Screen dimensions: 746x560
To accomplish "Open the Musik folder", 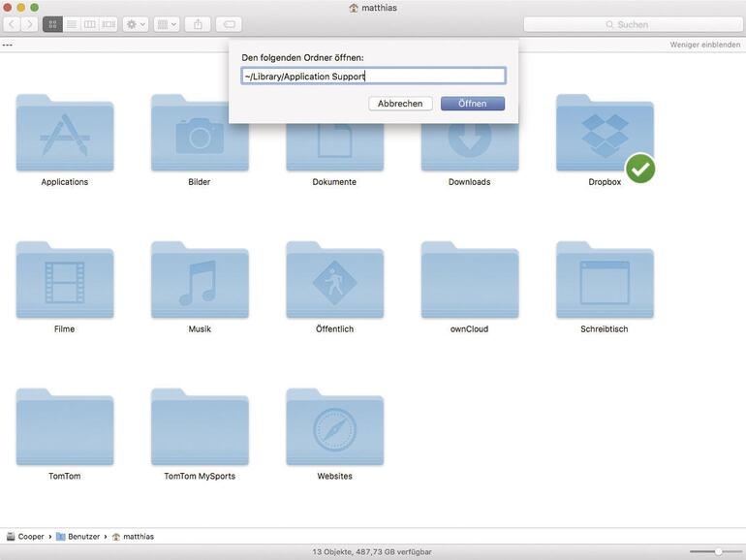I will (200, 281).
